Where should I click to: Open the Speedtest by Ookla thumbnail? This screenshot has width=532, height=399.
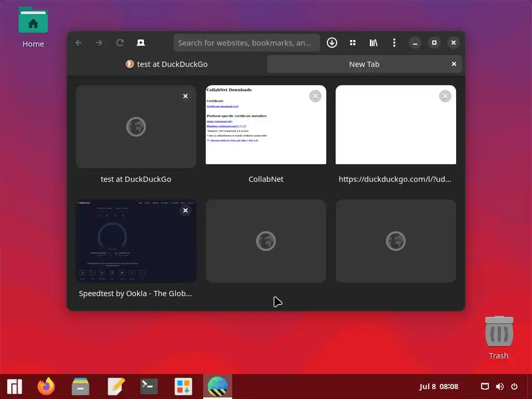(136, 241)
